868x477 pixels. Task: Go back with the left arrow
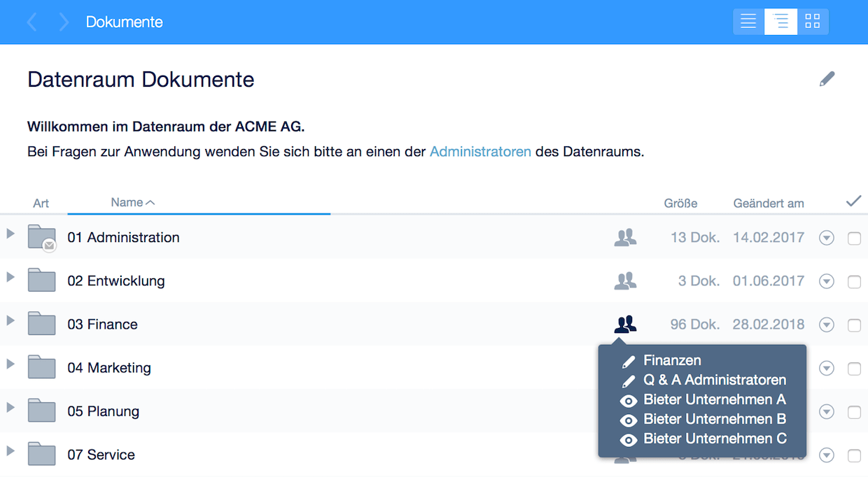32,22
